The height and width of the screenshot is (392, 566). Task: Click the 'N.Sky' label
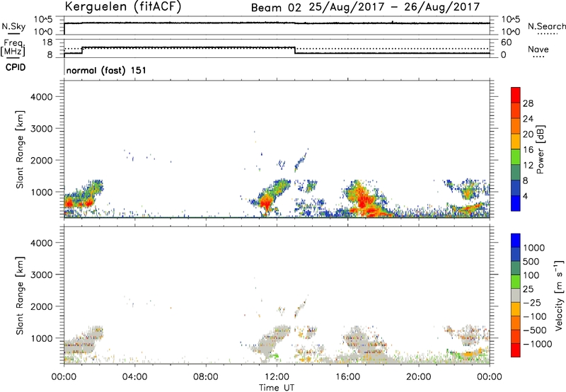(13, 26)
